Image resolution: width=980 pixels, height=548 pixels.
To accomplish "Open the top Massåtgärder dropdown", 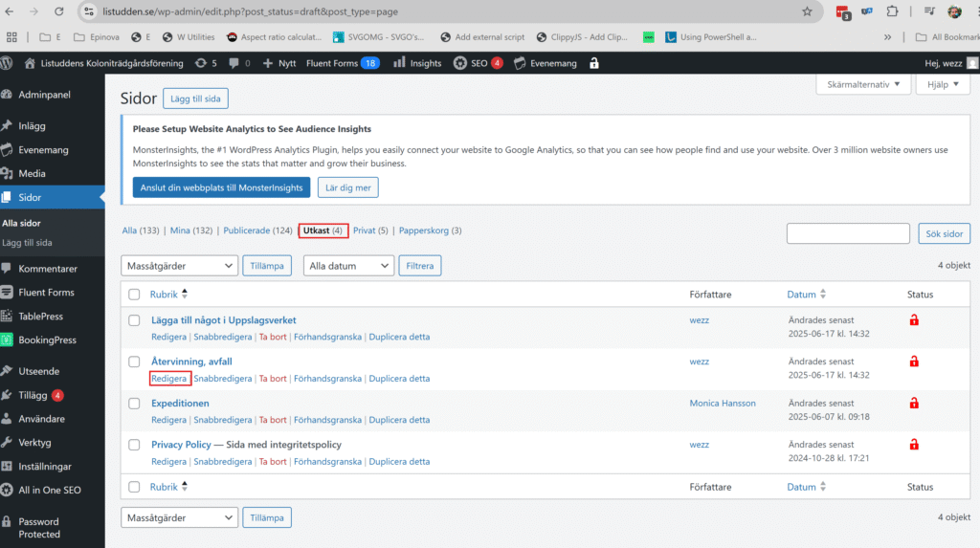I will click(179, 266).
